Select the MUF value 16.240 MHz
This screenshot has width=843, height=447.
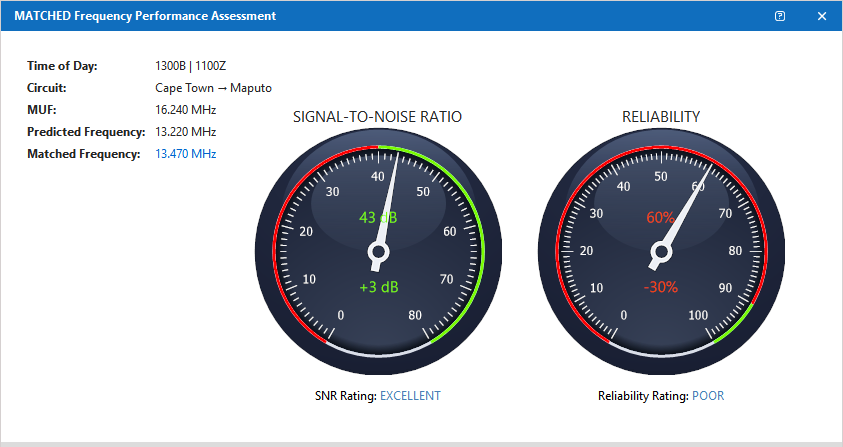(185, 110)
